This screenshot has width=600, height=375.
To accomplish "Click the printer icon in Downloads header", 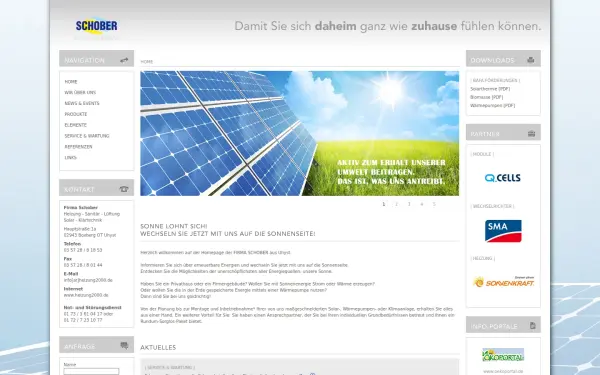I will [x=530, y=60].
